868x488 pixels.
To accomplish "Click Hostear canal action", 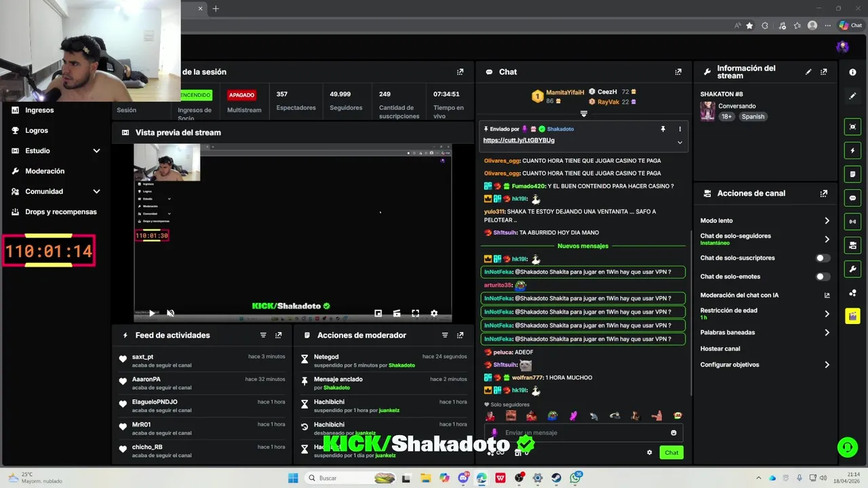I will [x=720, y=348].
